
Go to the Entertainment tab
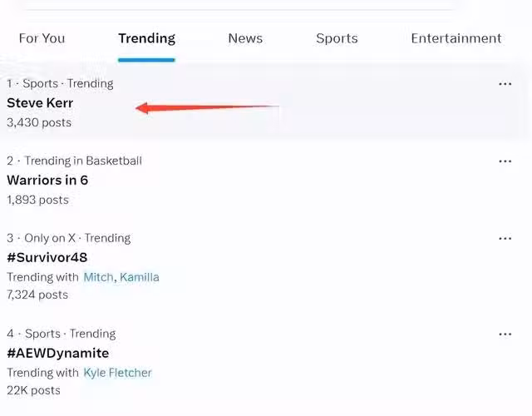pos(456,38)
